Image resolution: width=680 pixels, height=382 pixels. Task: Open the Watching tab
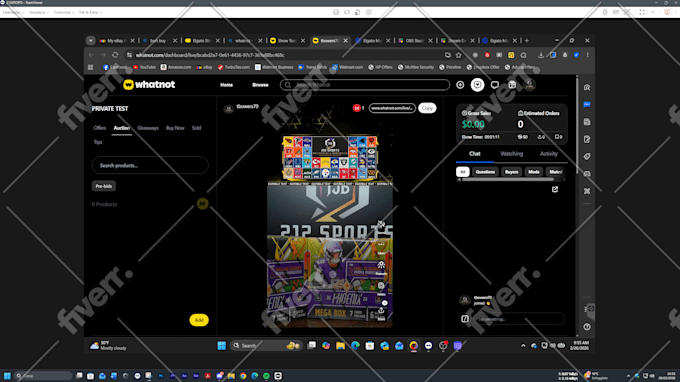[x=512, y=153]
